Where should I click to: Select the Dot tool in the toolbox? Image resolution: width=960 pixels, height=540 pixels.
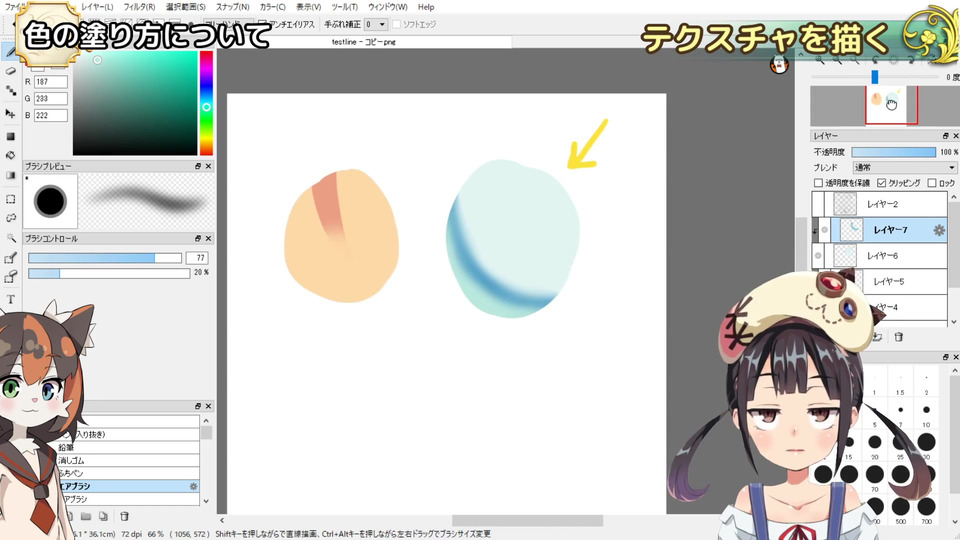(10, 91)
